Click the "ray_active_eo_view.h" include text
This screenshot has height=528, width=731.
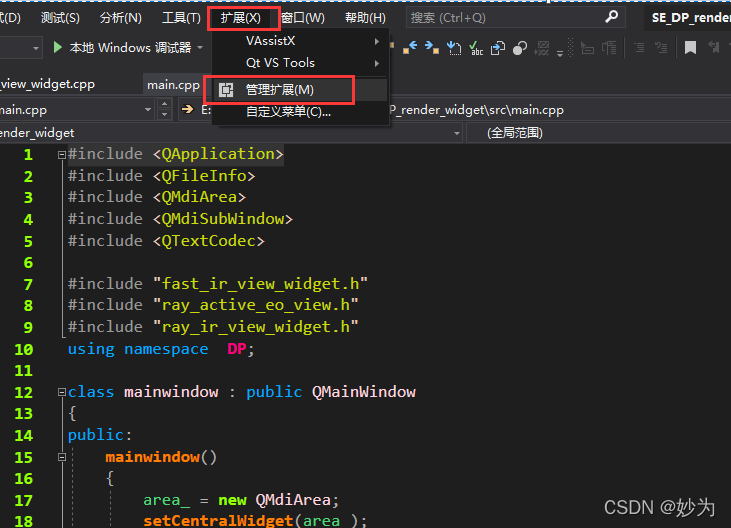click(x=255, y=305)
